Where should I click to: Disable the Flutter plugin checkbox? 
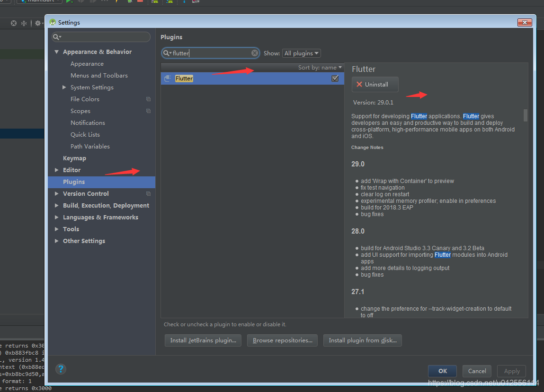335,78
